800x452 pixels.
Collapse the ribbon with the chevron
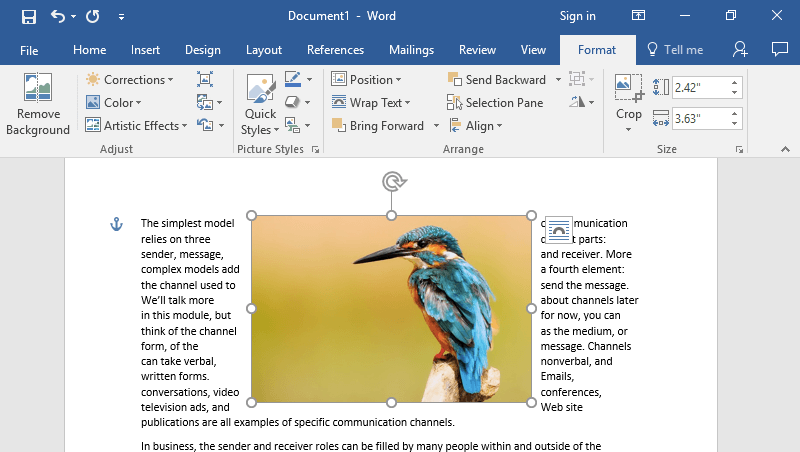point(785,150)
